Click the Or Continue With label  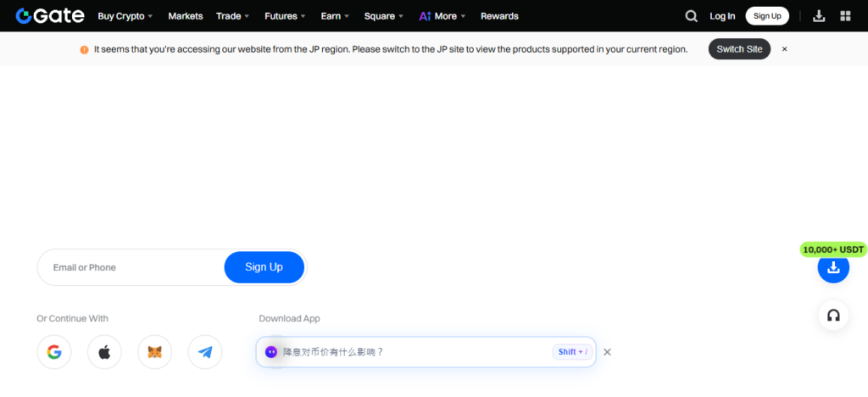pyautogui.click(x=73, y=318)
